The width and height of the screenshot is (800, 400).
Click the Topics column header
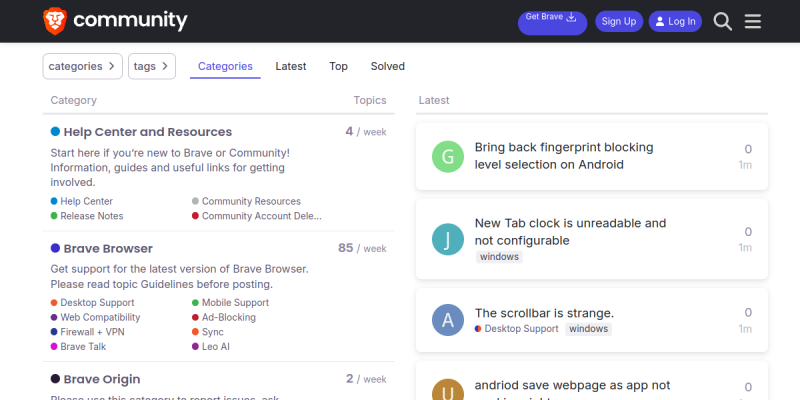tap(370, 101)
